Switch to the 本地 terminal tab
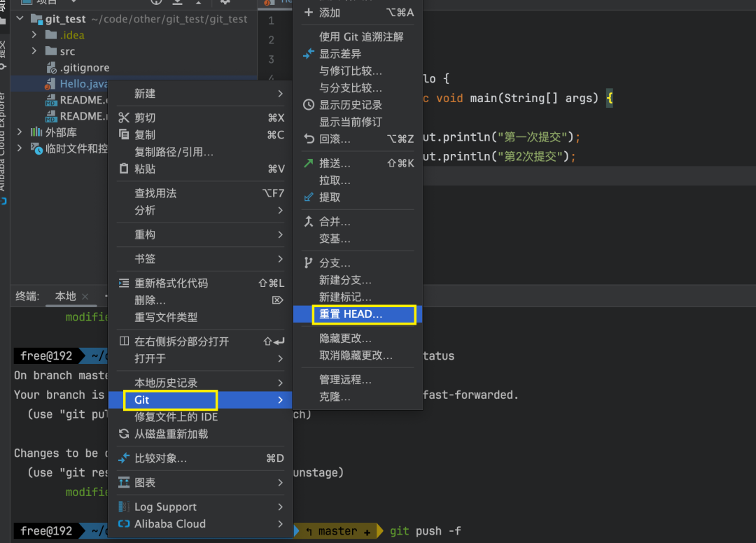Viewport: 756px width, 543px height. pyautogui.click(x=66, y=296)
